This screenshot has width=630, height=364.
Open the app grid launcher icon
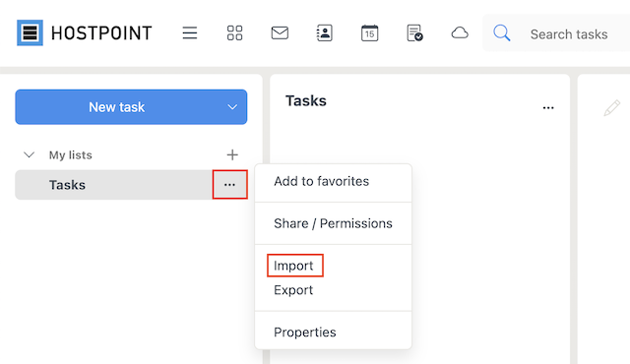[x=234, y=32]
